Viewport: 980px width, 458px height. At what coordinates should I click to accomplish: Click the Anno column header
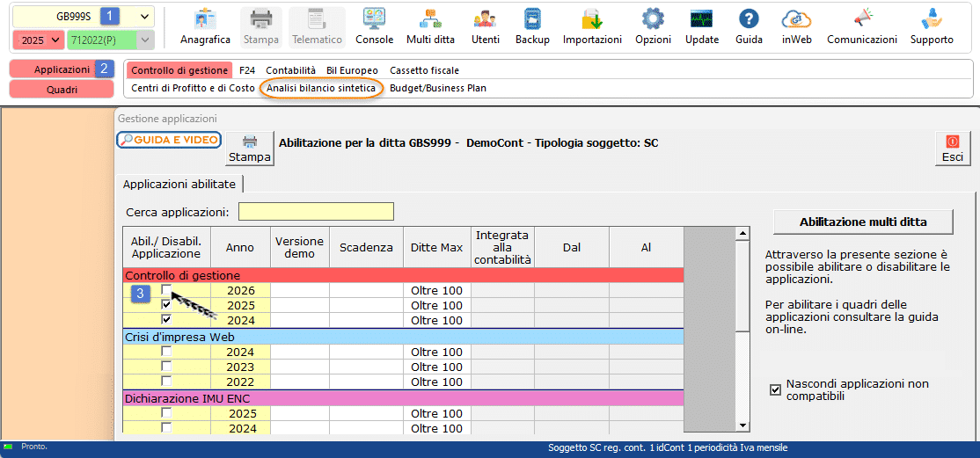240,247
